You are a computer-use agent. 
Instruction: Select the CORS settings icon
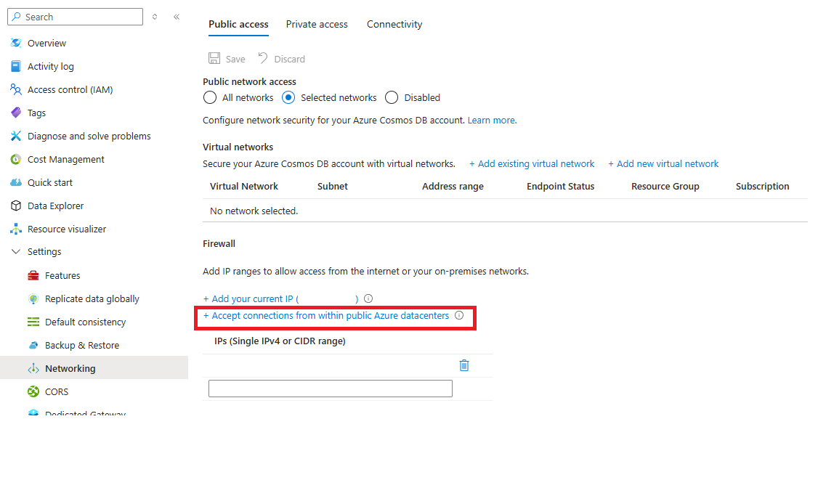coord(34,391)
